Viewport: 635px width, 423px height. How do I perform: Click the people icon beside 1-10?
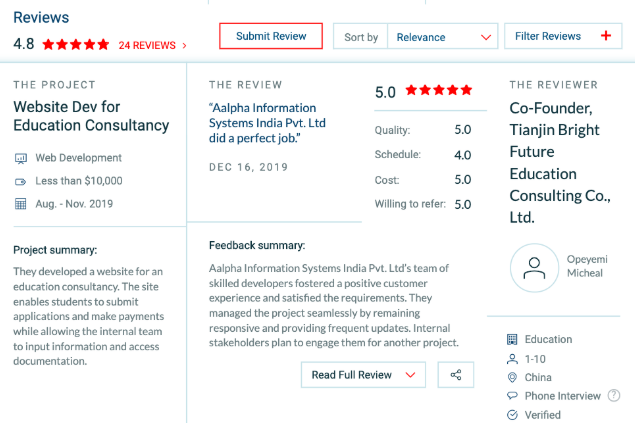pos(513,359)
